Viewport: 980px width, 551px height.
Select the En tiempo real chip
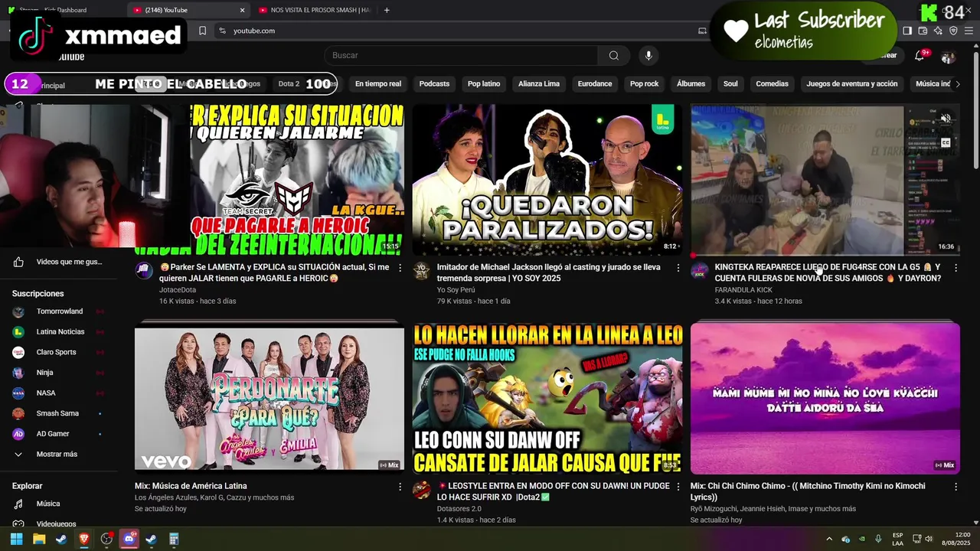coord(378,83)
